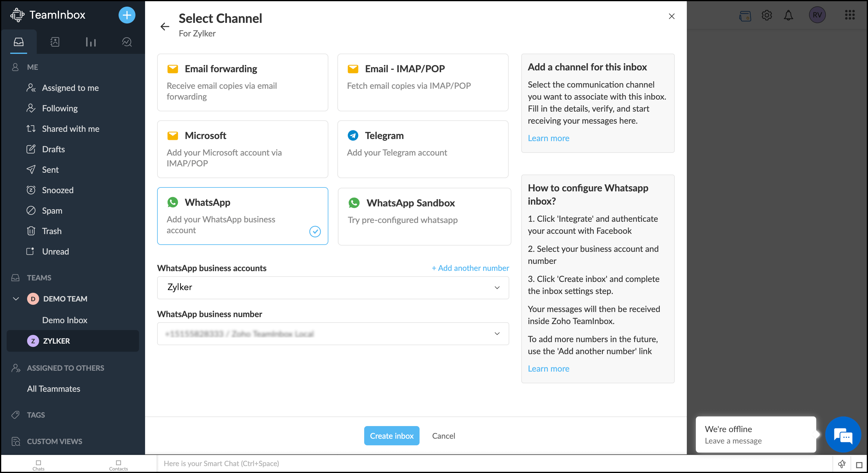Select the WhatsApp Sandbox channel card
Screen dimensions: 868x473
[424, 217]
